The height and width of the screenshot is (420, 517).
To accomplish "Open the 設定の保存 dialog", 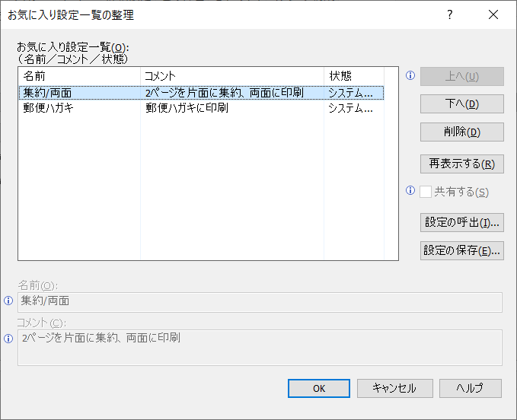I will (x=461, y=251).
